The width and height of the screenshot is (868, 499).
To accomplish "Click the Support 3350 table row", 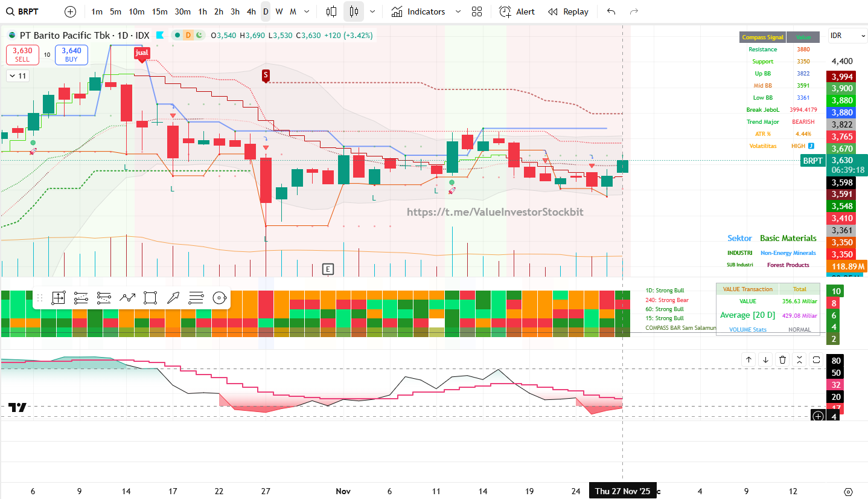I will pyautogui.click(x=779, y=62).
